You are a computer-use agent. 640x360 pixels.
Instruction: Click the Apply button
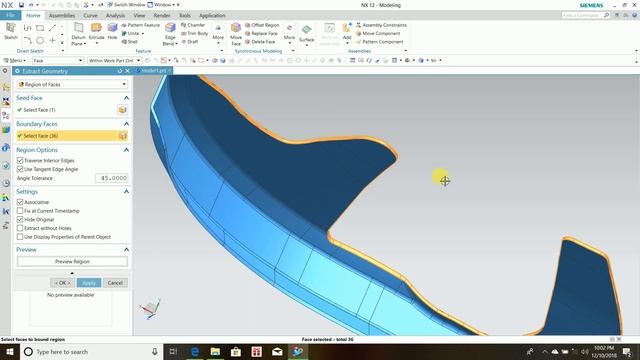click(x=89, y=282)
